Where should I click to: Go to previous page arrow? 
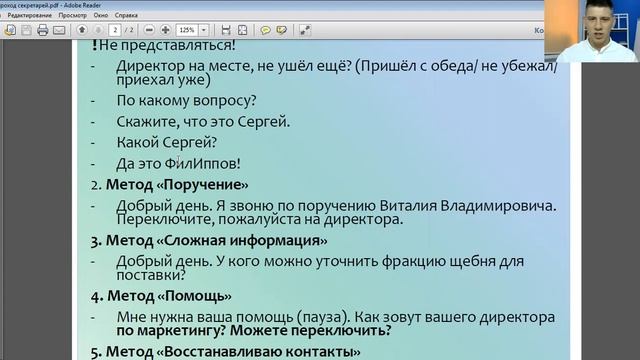[x=82, y=30]
